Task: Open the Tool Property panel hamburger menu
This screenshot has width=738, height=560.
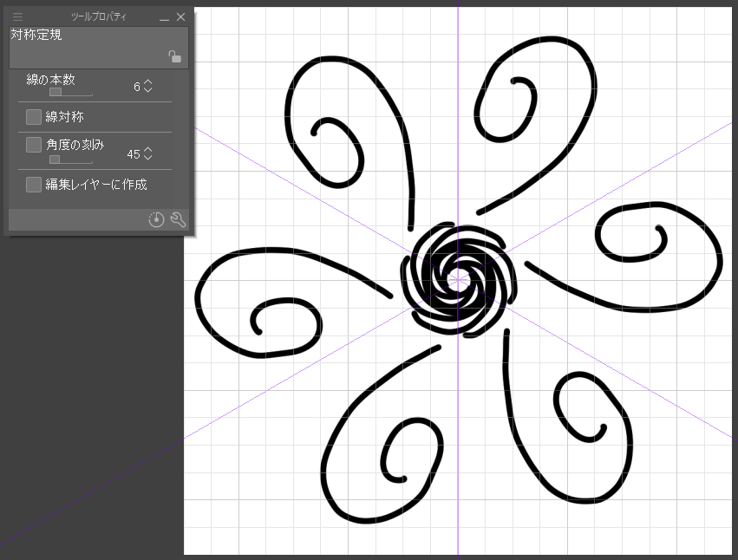Action: 17,16
